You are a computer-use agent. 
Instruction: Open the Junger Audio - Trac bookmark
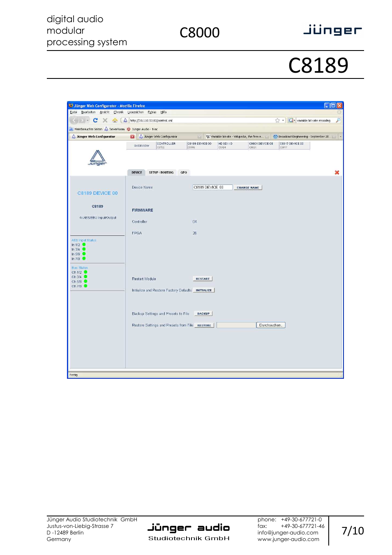click(142, 129)
